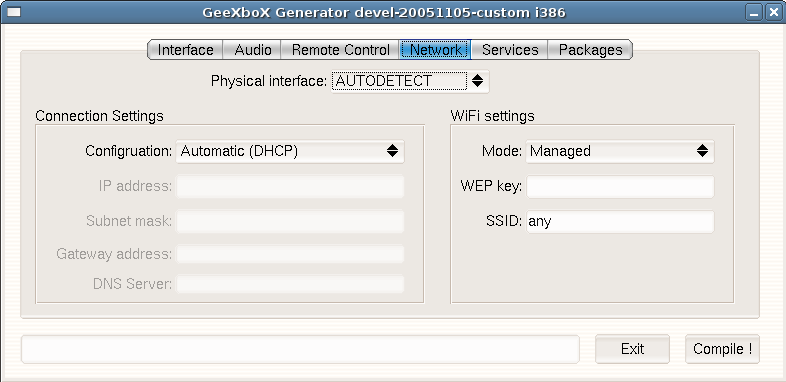Open the Physical interface AUTODETECT dropdown
This screenshot has height=382, width=786.
point(410,81)
